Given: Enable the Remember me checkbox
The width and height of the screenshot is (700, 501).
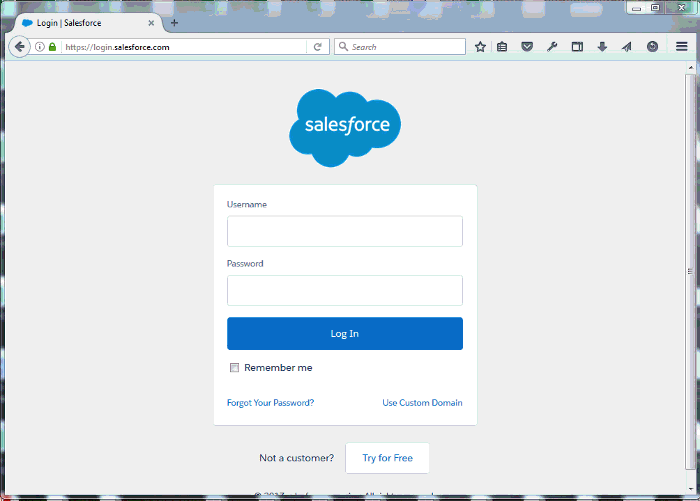Looking at the screenshot, I should (x=235, y=368).
